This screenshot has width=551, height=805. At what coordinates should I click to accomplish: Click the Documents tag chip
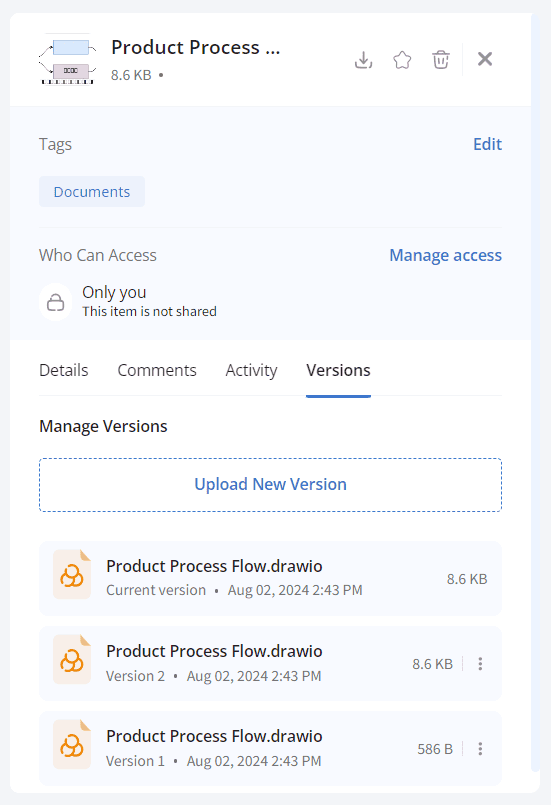(x=92, y=191)
